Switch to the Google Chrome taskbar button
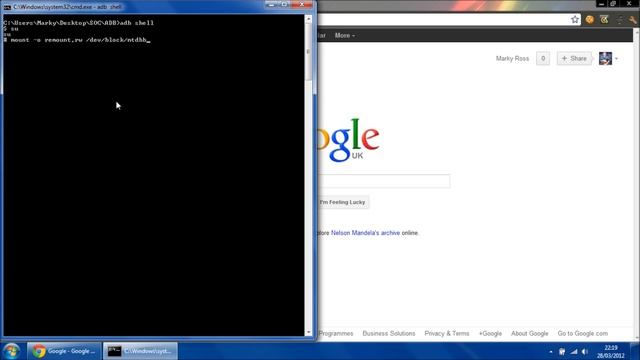The height and width of the screenshot is (360, 640). (x=64, y=351)
